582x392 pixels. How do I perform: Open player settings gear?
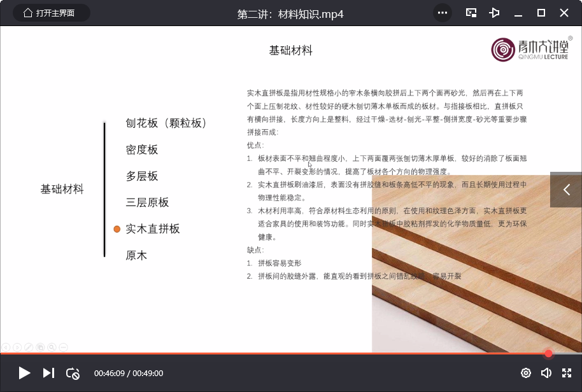tap(525, 373)
